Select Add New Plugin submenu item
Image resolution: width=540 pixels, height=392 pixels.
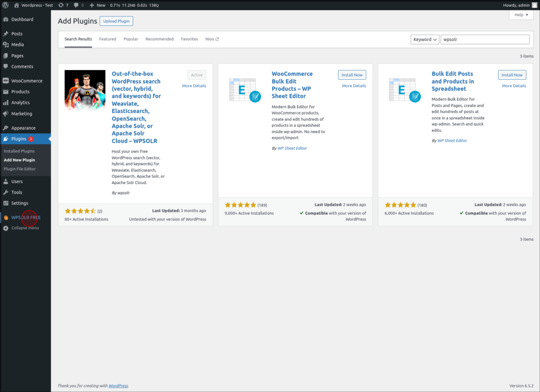coord(20,160)
